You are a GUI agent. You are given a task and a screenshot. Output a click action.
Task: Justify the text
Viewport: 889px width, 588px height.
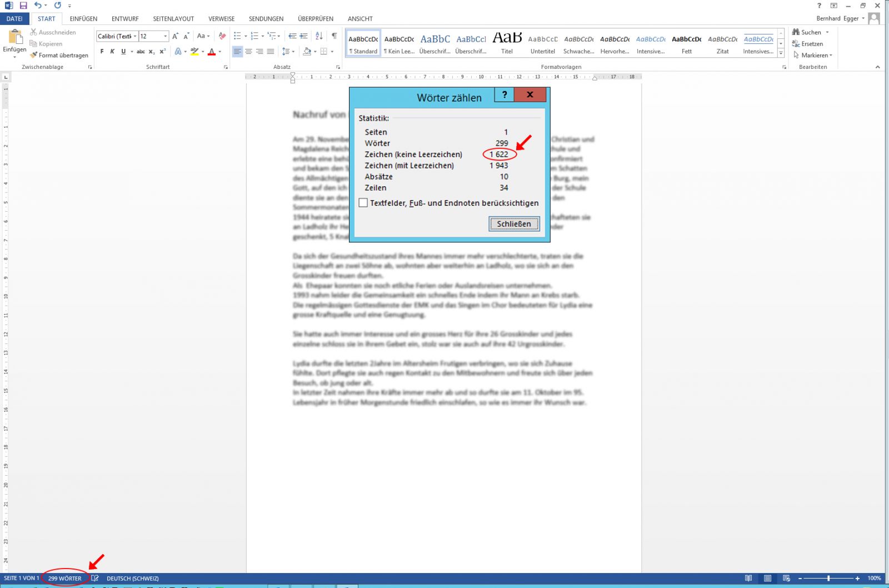pos(270,52)
